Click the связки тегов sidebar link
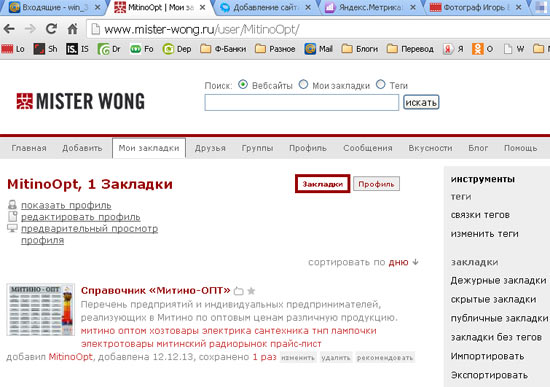 click(x=480, y=215)
